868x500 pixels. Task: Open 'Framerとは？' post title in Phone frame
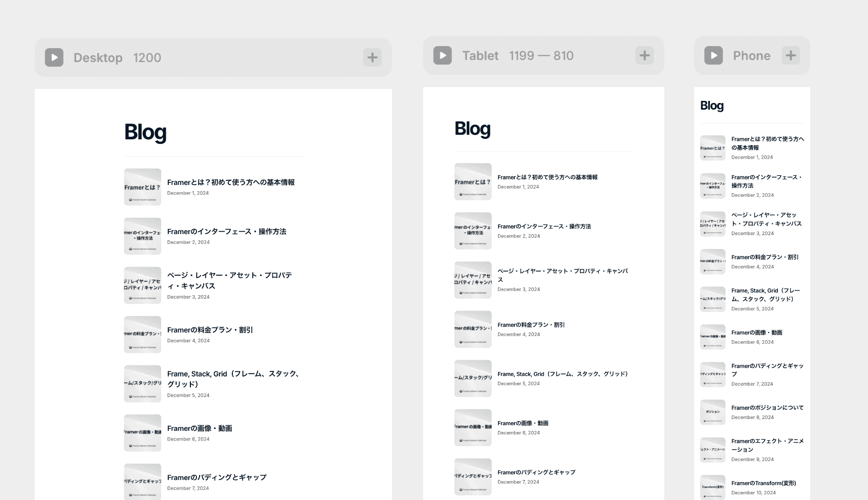[768, 143]
